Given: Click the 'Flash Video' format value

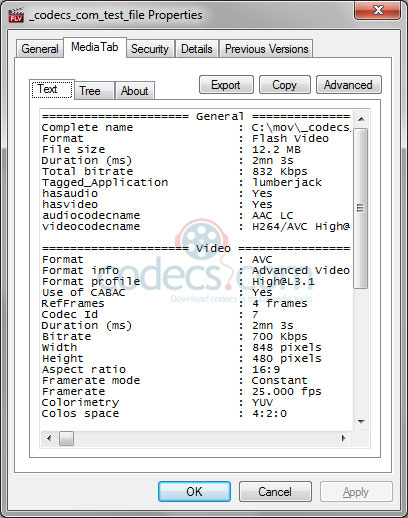Looking at the screenshot, I should click(290, 138).
